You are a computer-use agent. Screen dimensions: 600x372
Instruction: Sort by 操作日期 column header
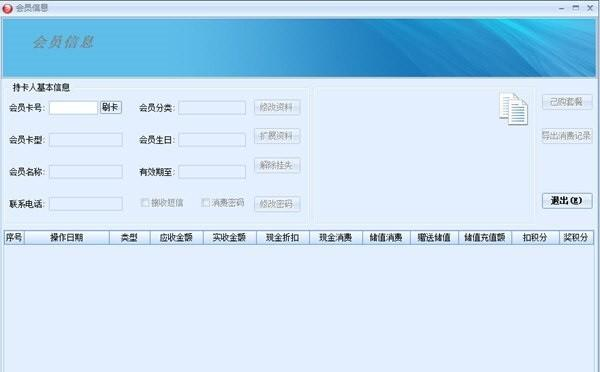[67, 238]
